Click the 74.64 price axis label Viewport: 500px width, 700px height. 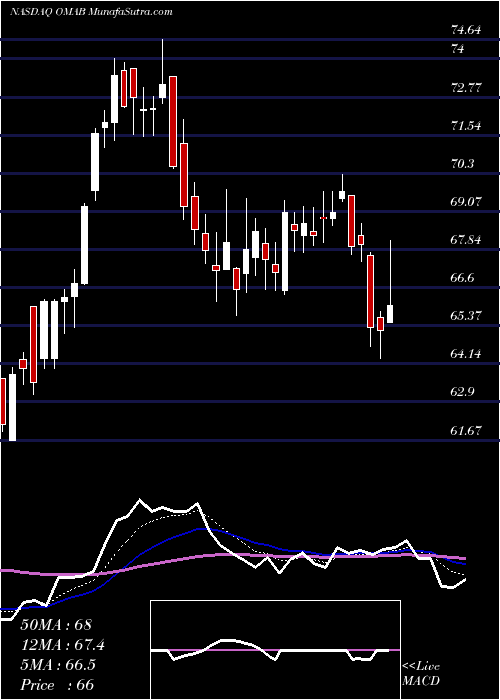tap(466, 30)
